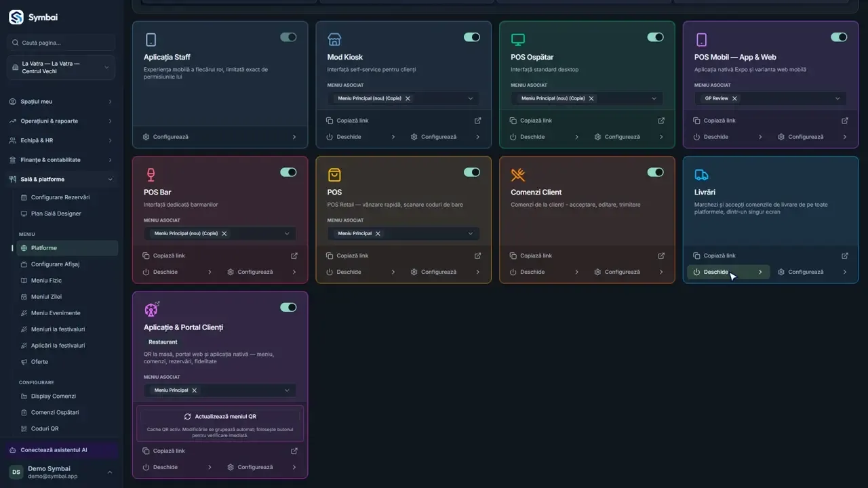The width and height of the screenshot is (868, 488).
Task: Click the Mod Kiosk storefront icon
Action: [x=334, y=39]
